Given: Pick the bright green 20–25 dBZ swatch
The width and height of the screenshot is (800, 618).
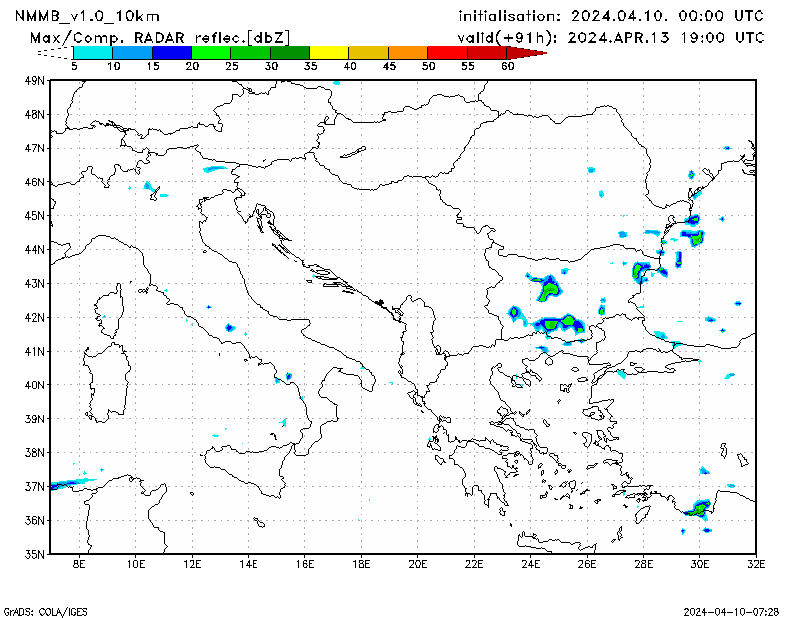Looking at the screenshot, I should pyautogui.click(x=210, y=52).
